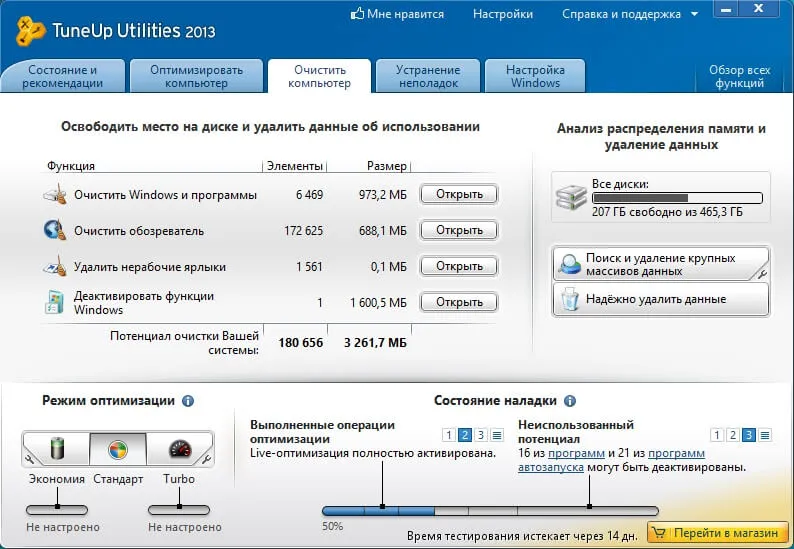Screen dimensions: 794x549
Task: Show page 1 of Неиспользованный потенциал
Action: [x=717, y=435]
